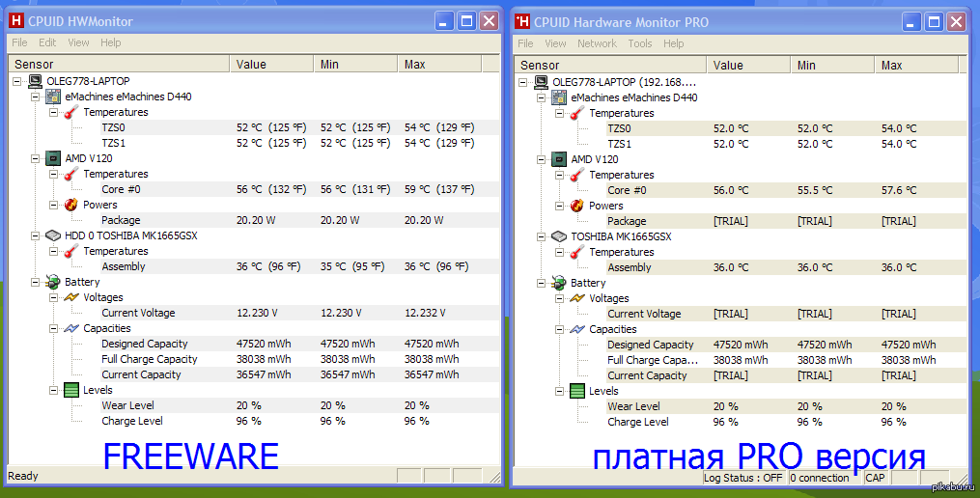Click thermometer icon under AMD V120 in HWMonitor
This screenshot has height=498, width=980.
click(x=71, y=174)
